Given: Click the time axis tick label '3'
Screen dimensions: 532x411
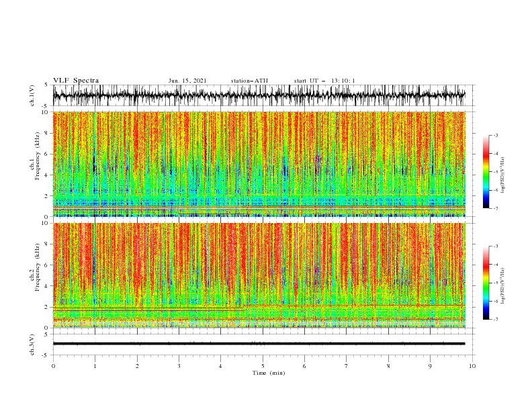Looking at the screenshot, I should 179,366.
